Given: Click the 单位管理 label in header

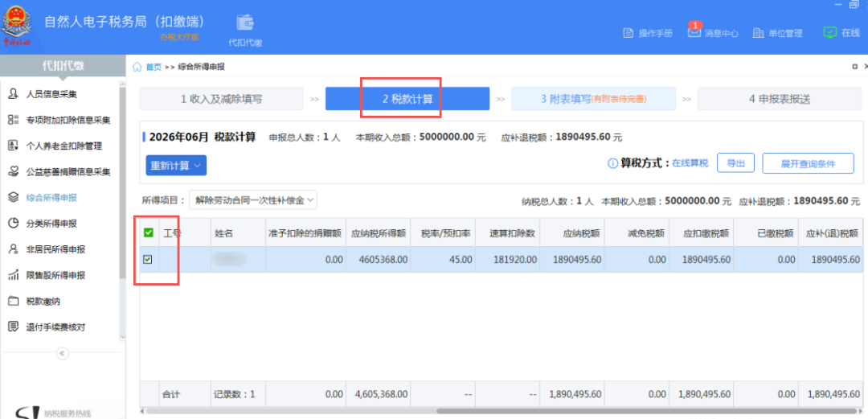Looking at the screenshot, I should point(785,33).
